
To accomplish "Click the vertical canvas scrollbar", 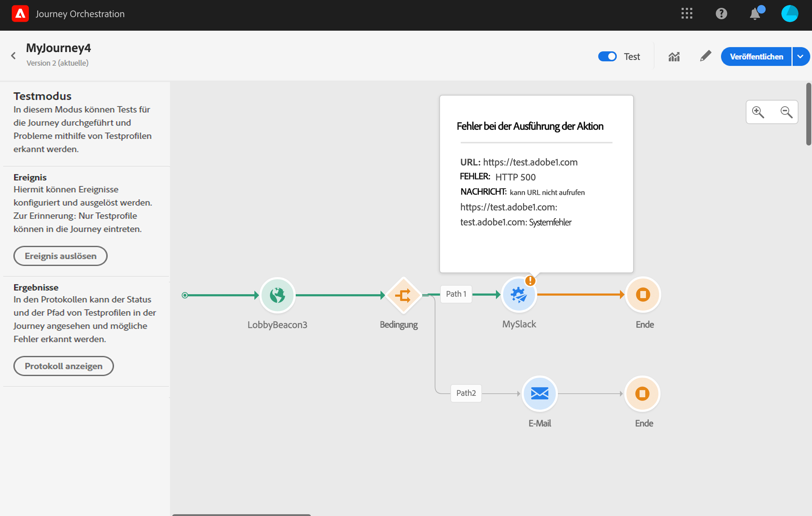I will click(808, 114).
